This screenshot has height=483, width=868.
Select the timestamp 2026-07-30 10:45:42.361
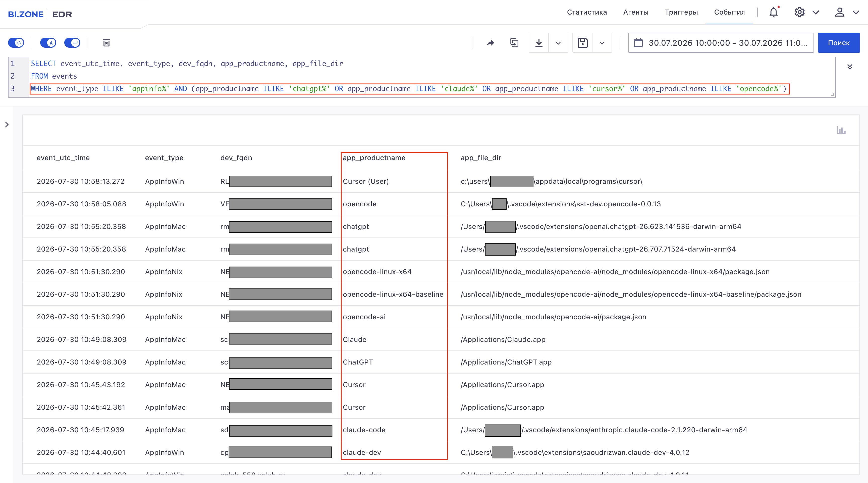[81, 407]
